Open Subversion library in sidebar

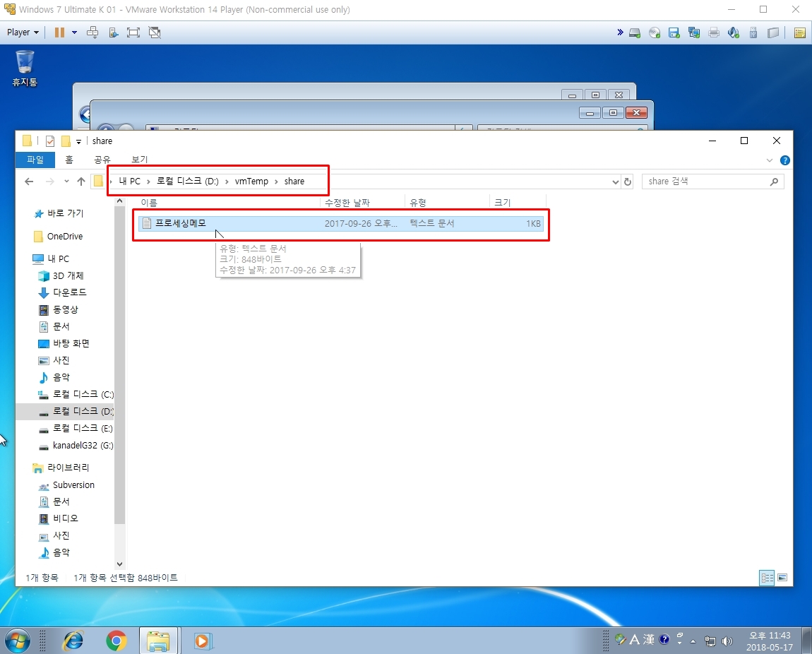tap(73, 485)
